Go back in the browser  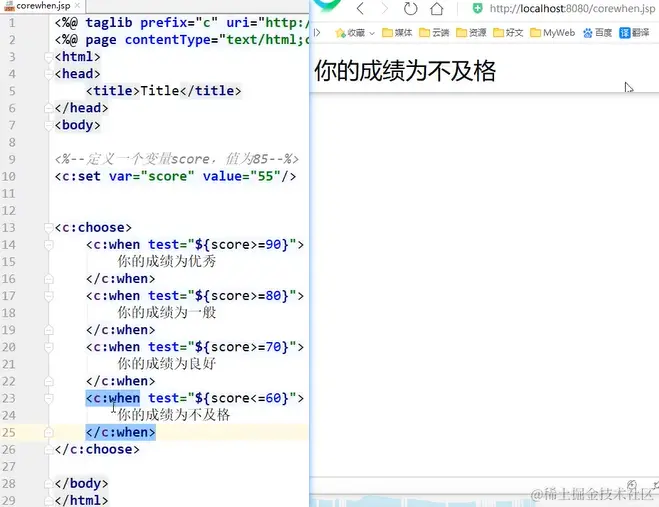point(360,8)
